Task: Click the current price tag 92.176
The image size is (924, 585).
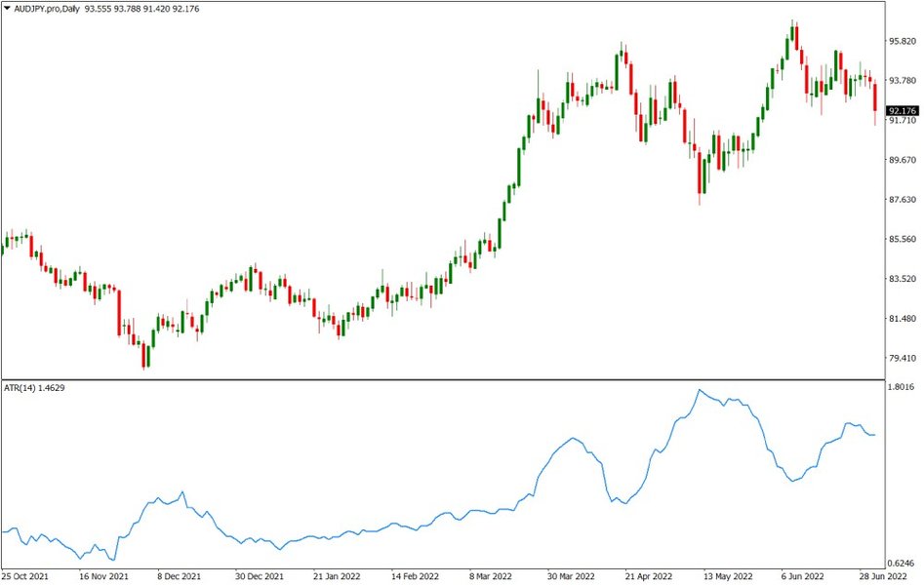Action: click(903, 111)
